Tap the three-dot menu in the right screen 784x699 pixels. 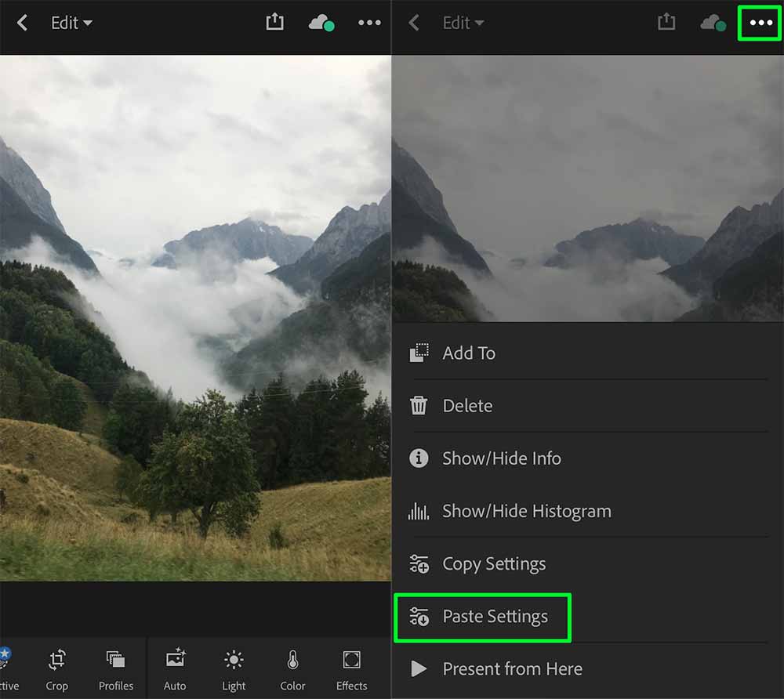point(761,23)
